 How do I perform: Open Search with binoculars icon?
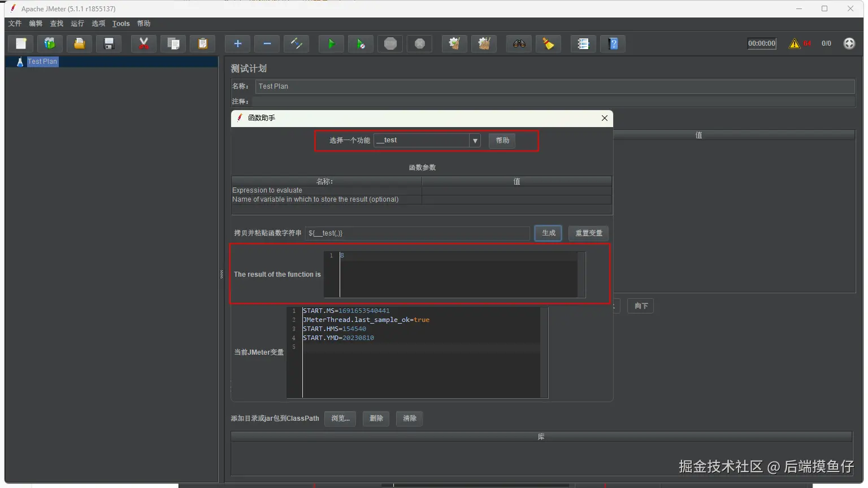519,43
